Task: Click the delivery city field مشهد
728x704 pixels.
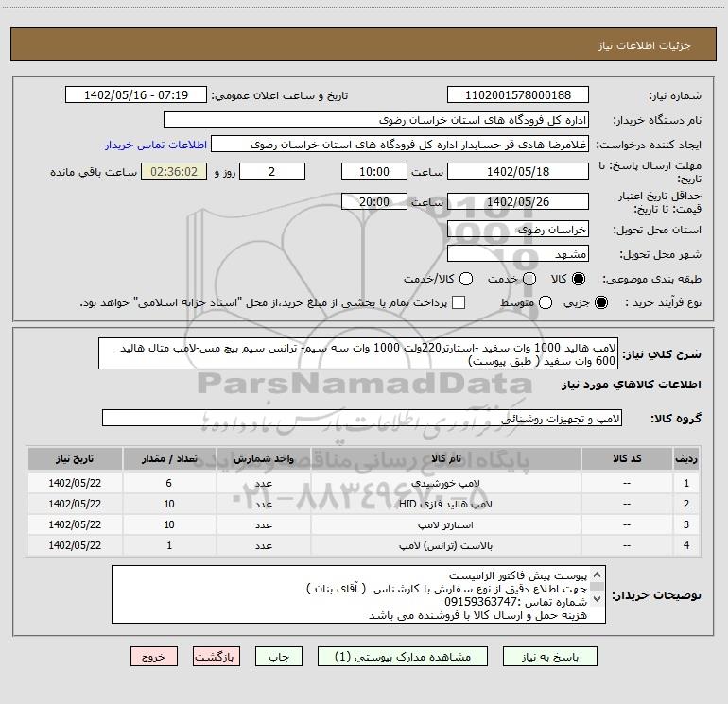Action: tap(518, 254)
